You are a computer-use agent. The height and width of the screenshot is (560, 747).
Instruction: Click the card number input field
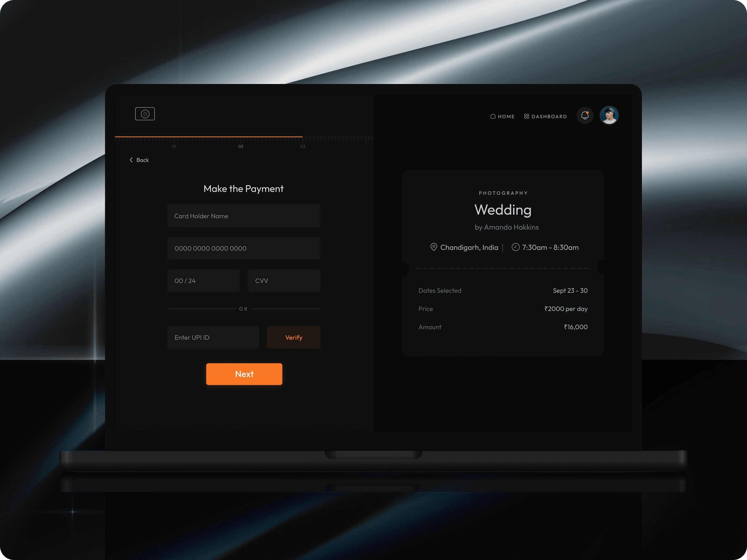[x=243, y=248]
